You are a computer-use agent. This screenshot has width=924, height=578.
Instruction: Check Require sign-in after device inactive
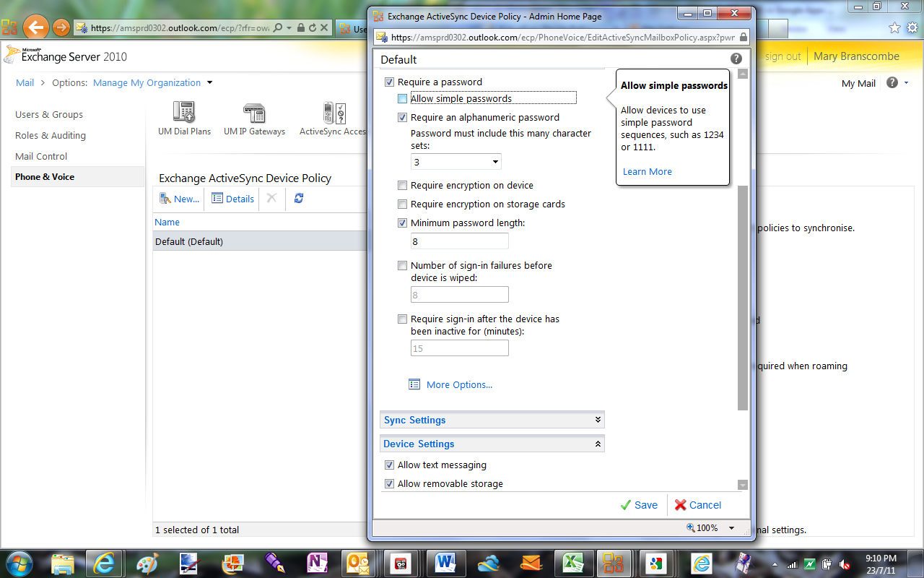402,319
